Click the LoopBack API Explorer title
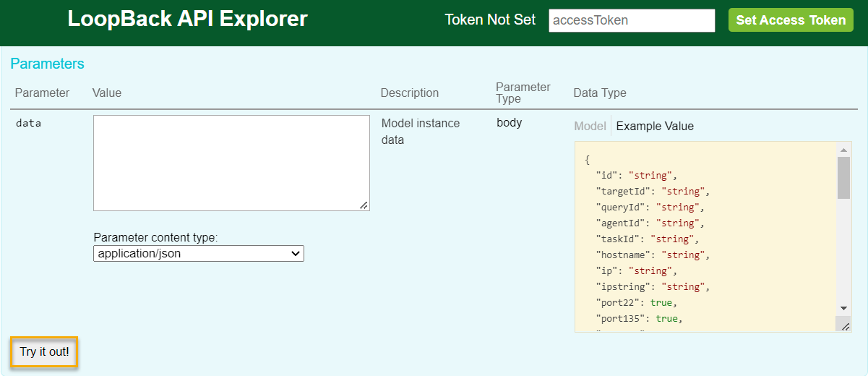868x376 pixels. click(187, 20)
